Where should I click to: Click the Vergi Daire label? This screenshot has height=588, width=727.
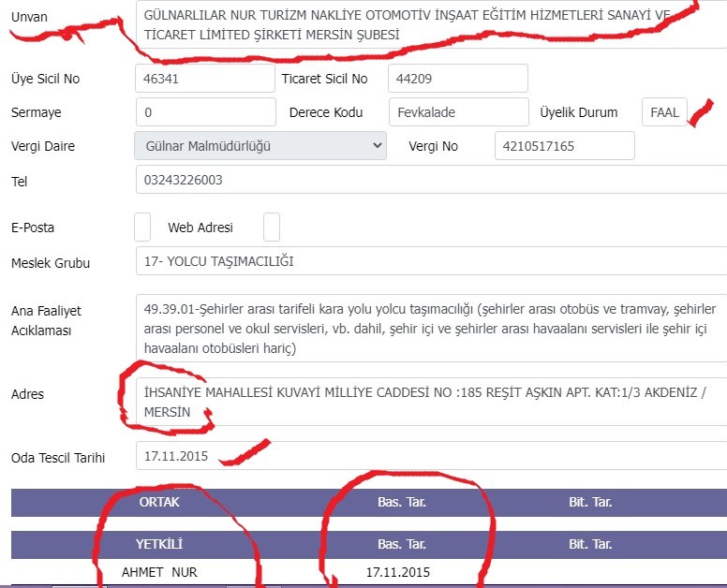(43, 146)
